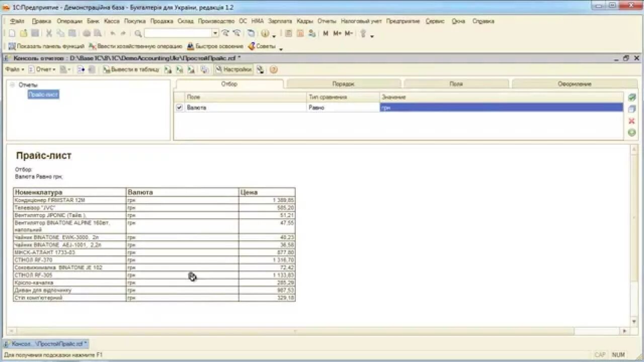Click the round Help icon in main toolbar

265,34
